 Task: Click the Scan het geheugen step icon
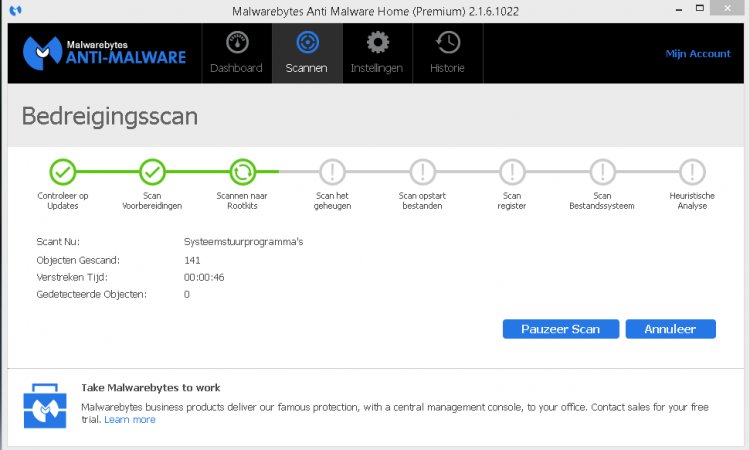tap(332, 172)
